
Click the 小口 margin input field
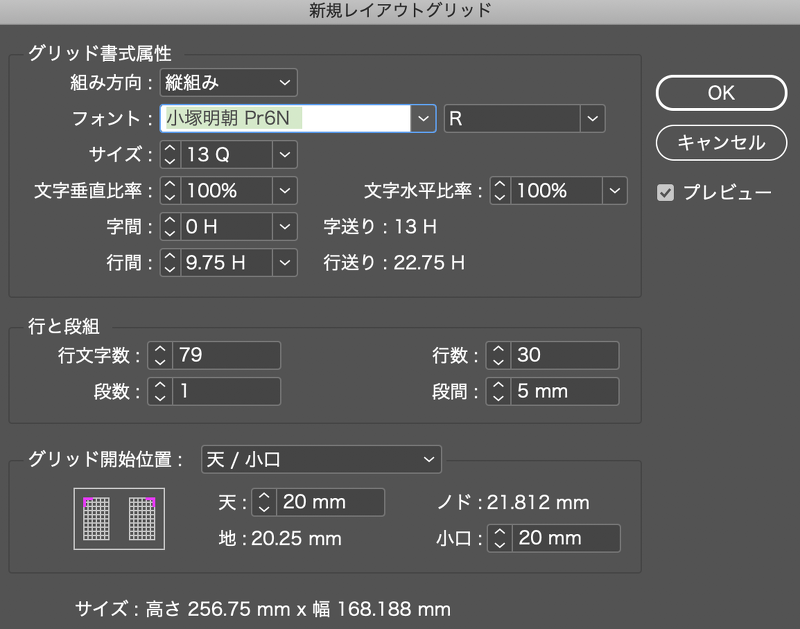tap(566, 538)
